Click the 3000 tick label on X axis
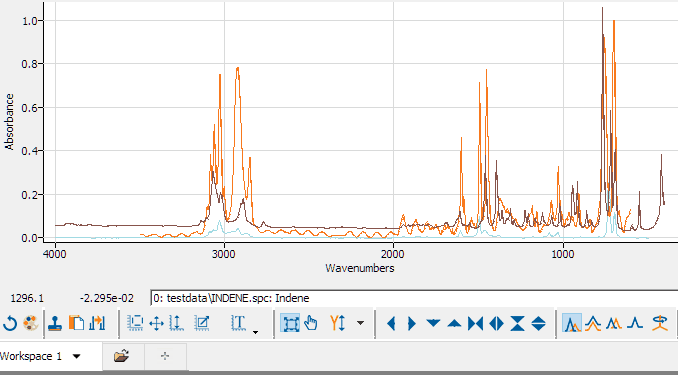678x375 pixels. tap(224, 254)
